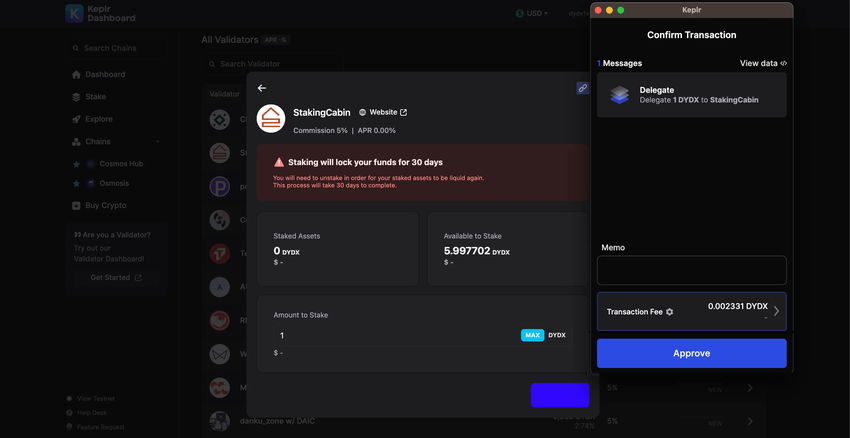The height and width of the screenshot is (438, 850).
Task: Click the Osmosis chain logo icon
Action: pos(91,183)
